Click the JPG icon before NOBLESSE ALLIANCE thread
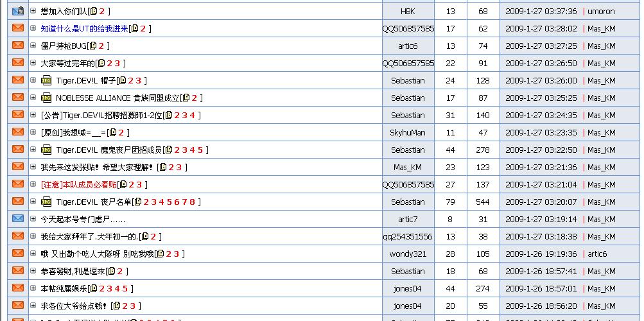Screen dimensions: 644x321 pyautogui.click(x=46, y=98)
